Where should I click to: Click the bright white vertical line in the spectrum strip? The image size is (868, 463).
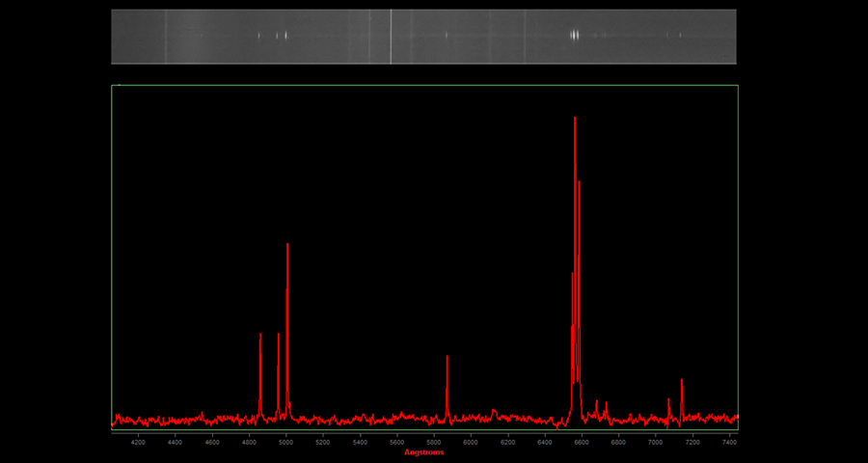click(391, 37)
